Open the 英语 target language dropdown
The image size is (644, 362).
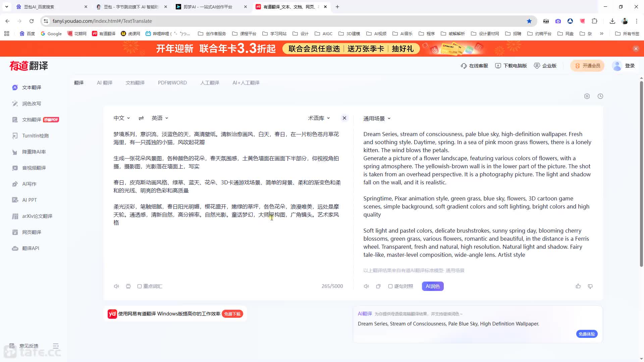pos(160,118)
